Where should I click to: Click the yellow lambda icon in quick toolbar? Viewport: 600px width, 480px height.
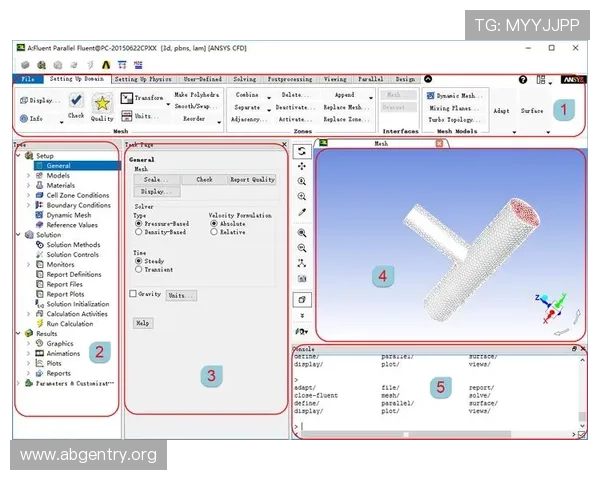click(x=106, y=65)
